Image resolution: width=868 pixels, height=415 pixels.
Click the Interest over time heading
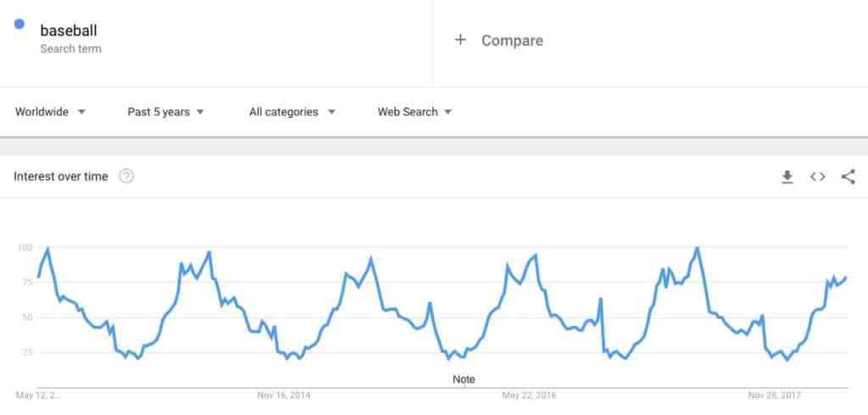point(61,177)
